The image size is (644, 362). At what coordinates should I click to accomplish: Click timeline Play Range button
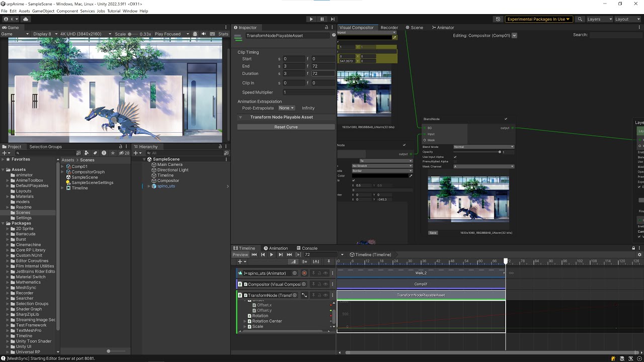298,255
